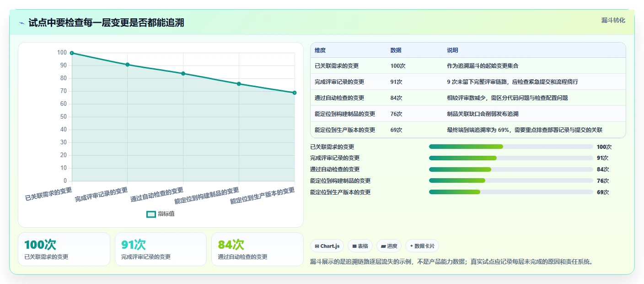
Task: Click the 维度 column header in table
Action: (x=320, y=50)
